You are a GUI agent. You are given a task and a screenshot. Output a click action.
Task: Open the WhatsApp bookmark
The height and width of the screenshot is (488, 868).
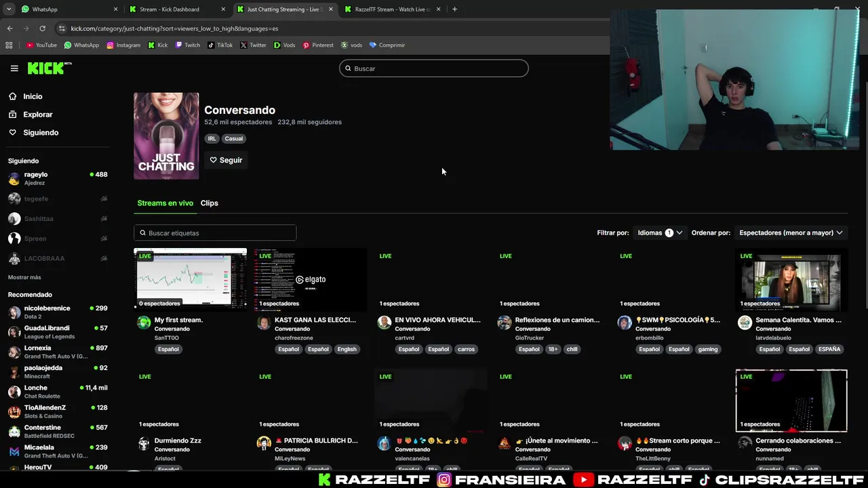81,45
